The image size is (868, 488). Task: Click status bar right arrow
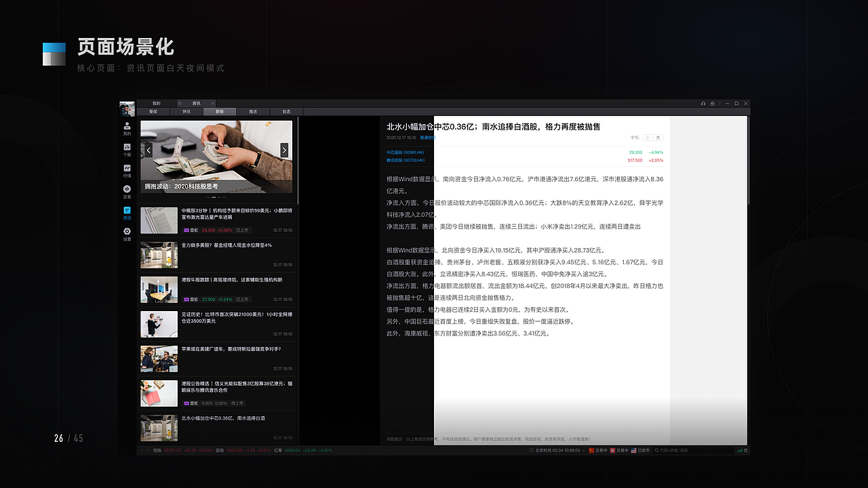(148, 450)
